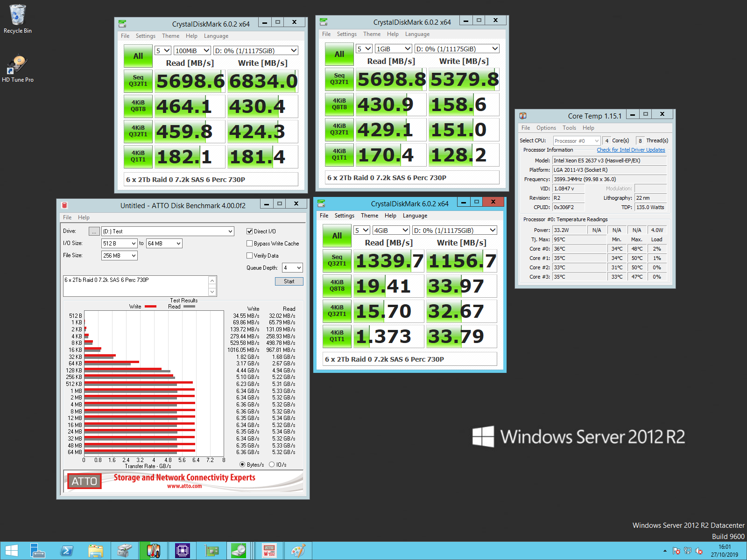This screenshot has height=560, width=747.
Task: Open the network tray icon
Action: coord(688,551)
